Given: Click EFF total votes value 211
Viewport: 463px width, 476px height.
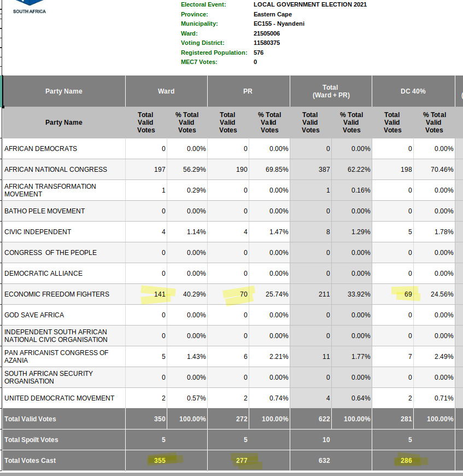Looking at the screenshot, I should pos(324,294).
